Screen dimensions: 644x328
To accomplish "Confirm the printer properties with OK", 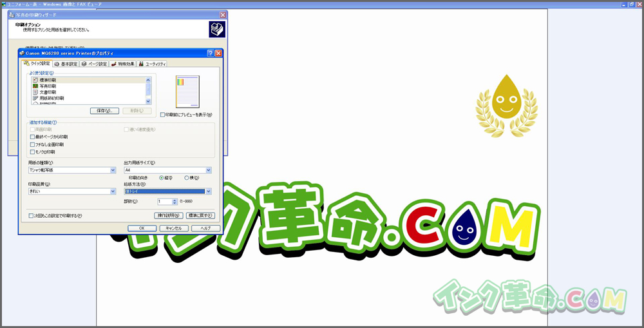I will click(x=142, y=228).
